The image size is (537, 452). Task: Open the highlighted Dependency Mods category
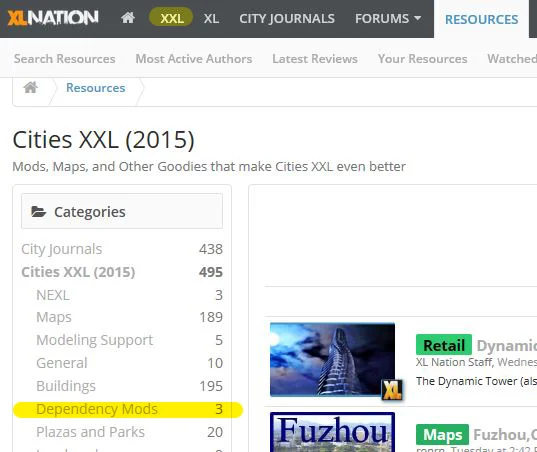click(97, 409)
